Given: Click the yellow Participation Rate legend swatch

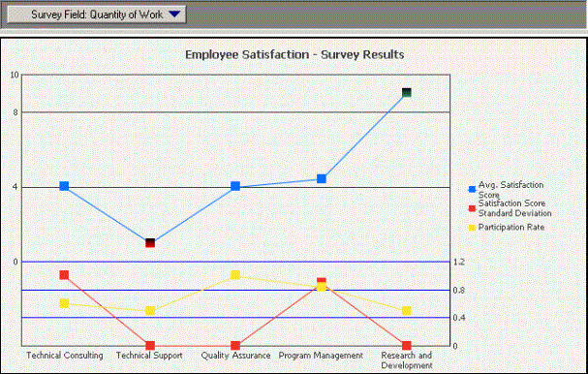Looking at the screenshot, I should (472, 228).
